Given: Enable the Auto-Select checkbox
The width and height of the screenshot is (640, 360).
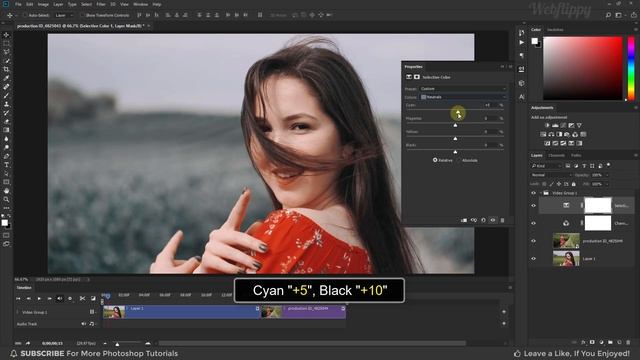Looking at the screenshot, I should click(25, 15).
